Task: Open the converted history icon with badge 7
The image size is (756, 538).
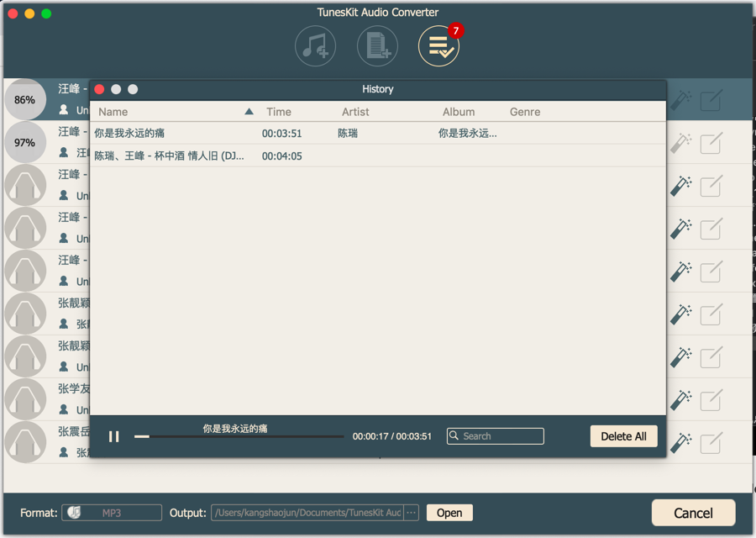Action: 438,45
